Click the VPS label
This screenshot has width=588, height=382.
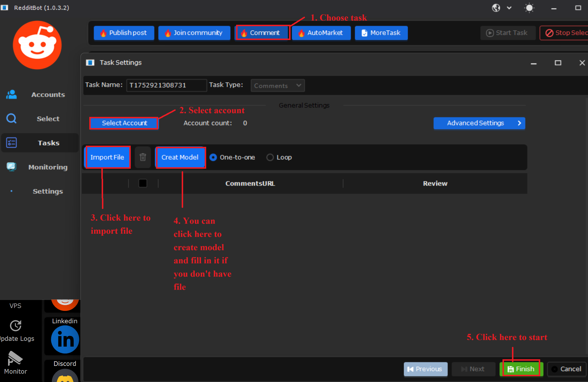(x=15, y=306)
